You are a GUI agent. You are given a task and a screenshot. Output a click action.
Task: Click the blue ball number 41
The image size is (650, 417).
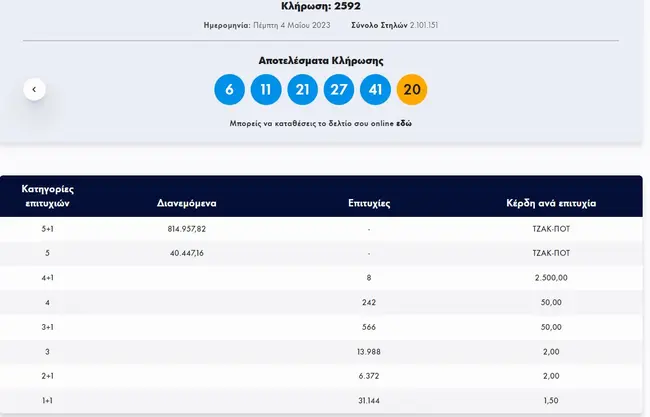click(375, 90)
